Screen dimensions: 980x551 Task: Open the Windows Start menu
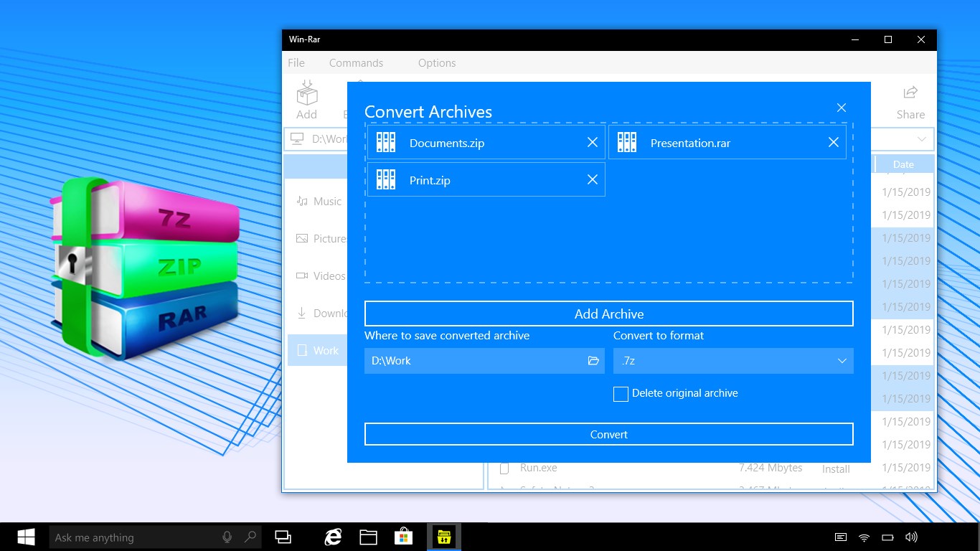click(x=27, y=537)
